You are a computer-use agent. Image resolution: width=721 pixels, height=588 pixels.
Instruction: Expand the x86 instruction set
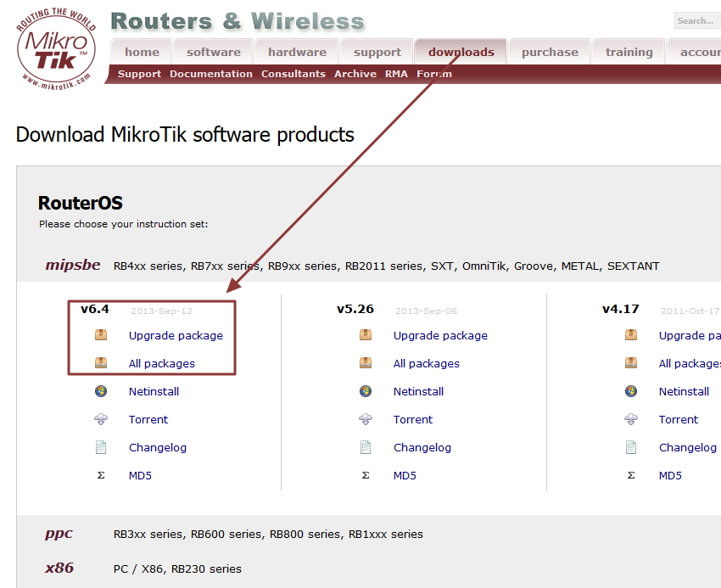[x=59, y=568]
